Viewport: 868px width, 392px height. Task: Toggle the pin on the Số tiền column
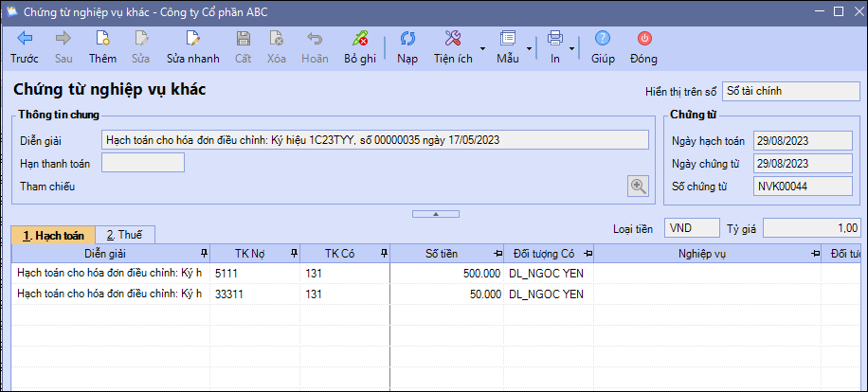(x=498, y=253)
